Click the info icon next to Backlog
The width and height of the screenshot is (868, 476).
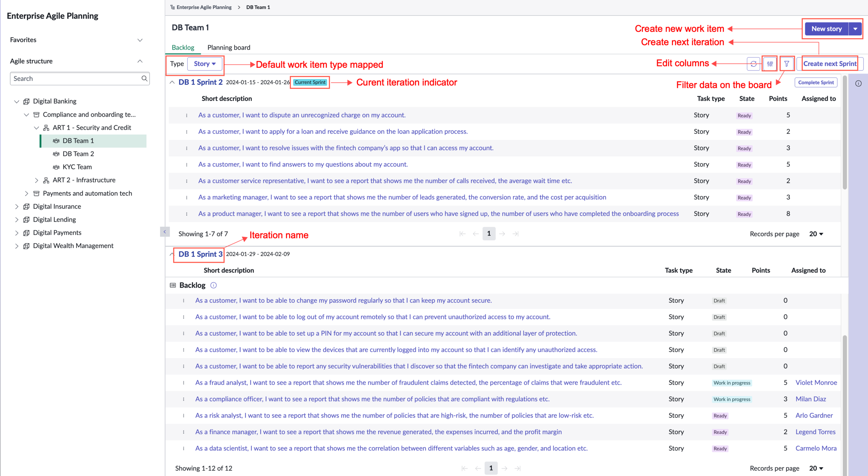tap(213, 285)
